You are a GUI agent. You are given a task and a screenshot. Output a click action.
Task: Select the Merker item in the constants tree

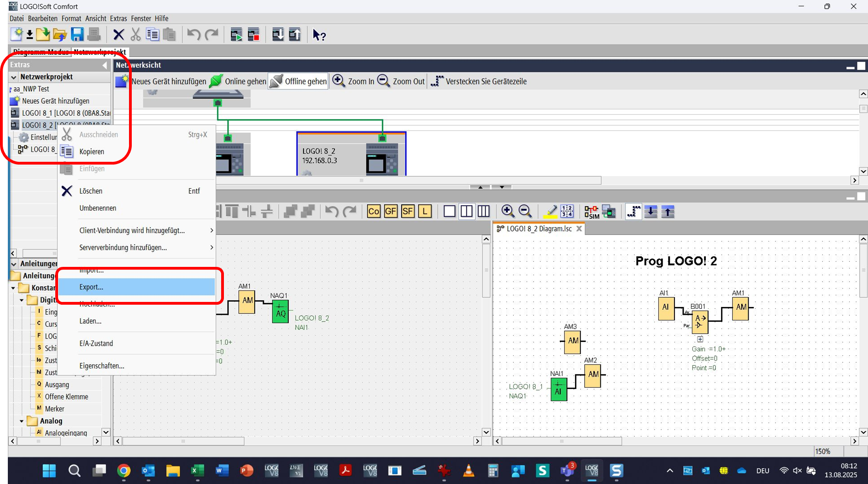coord(54,409)
